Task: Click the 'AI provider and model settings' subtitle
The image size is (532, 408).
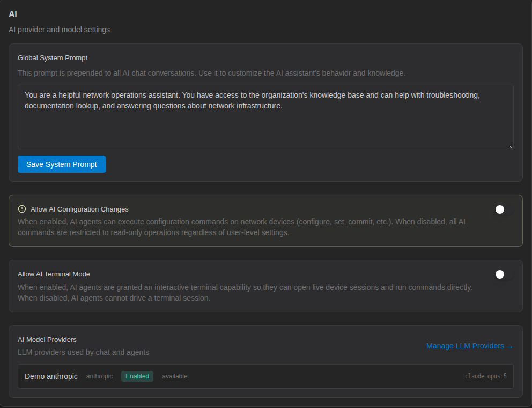Action: click(59, 30)
